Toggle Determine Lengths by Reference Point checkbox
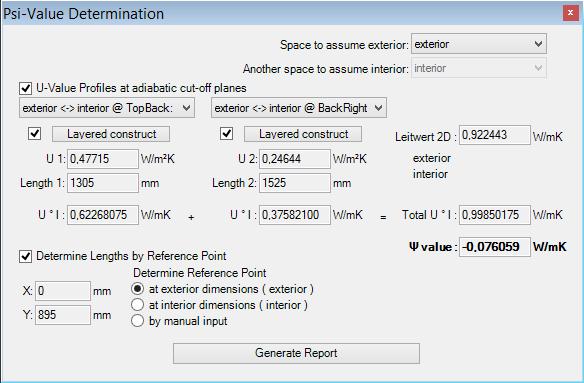Screen dimensions: 584x383 (x=25, y=256)
